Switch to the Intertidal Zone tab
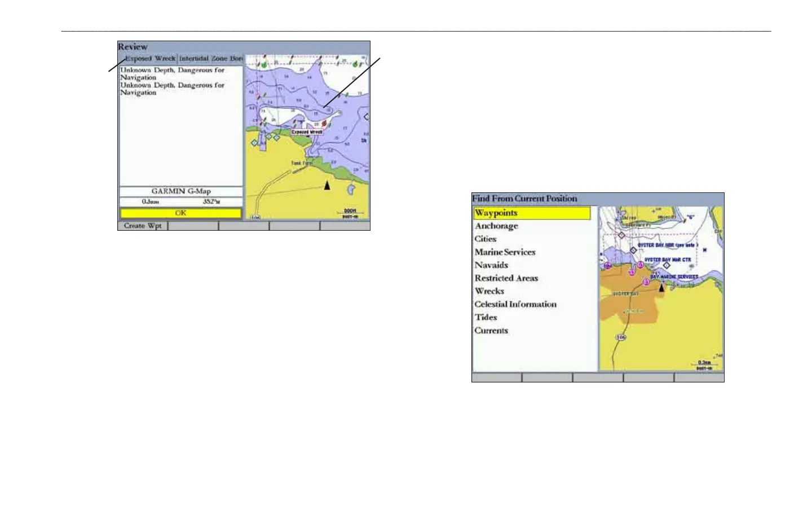 point(211,58)
